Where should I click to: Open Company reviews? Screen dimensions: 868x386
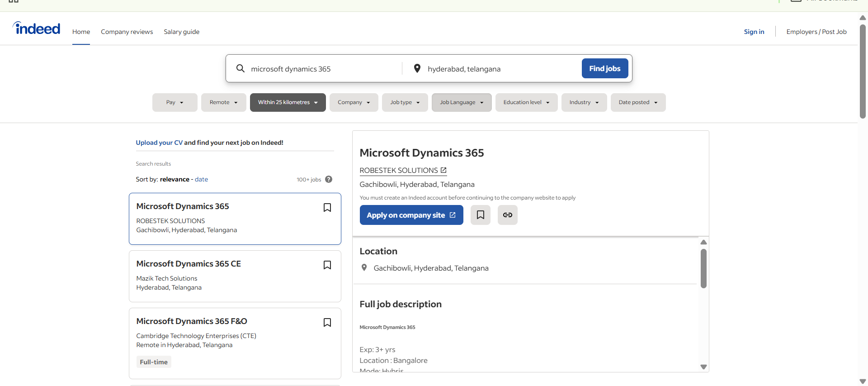click(127, 32)
